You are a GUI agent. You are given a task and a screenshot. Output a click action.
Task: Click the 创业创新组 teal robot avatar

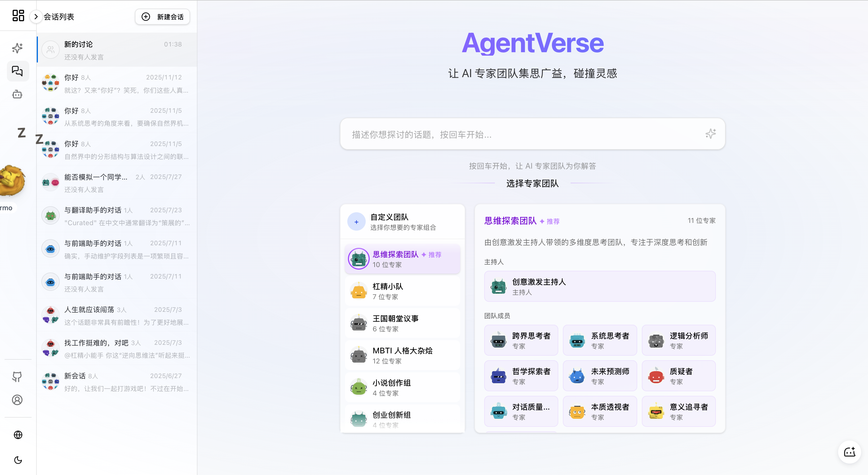click(359, 419)
